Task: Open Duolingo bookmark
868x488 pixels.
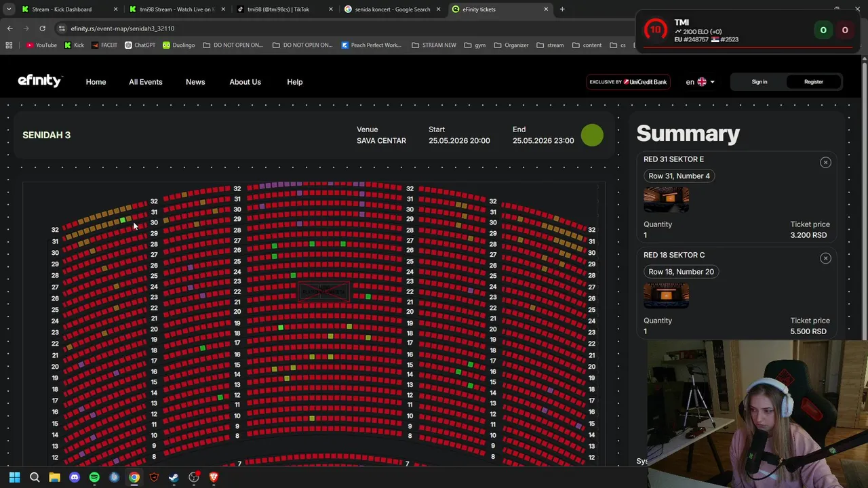Action: pyautogui.click(x=178, y=45)
